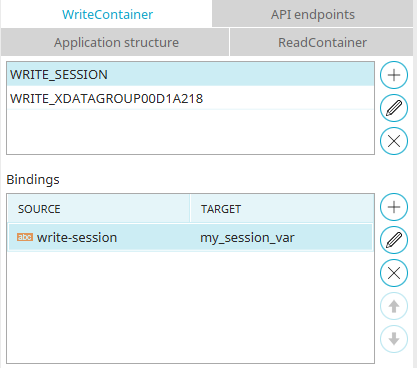Click the SOURCE column header

tap(99, 209)
